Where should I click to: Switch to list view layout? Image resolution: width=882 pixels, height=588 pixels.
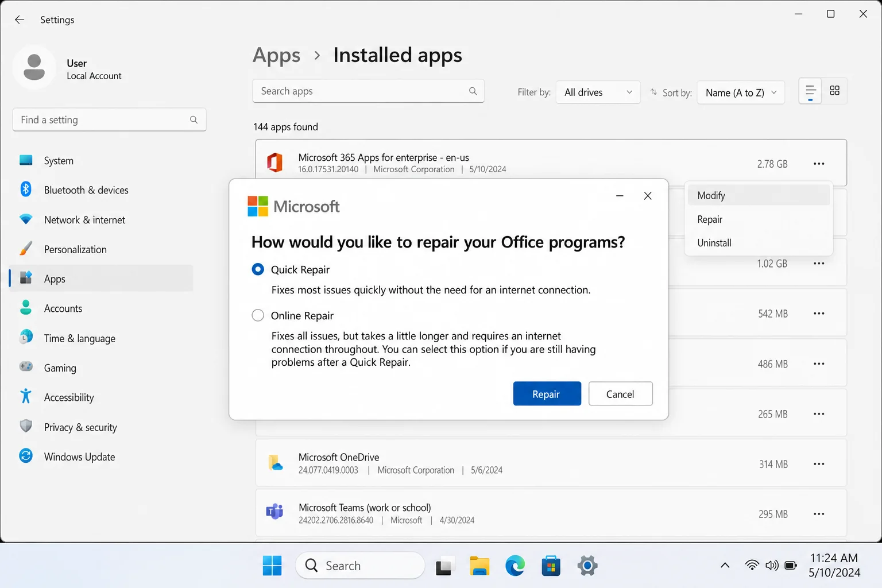tap(810, 91)
